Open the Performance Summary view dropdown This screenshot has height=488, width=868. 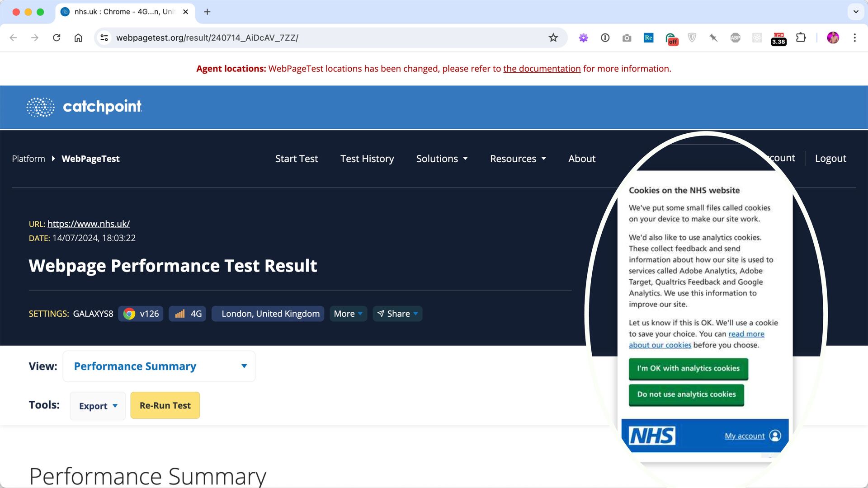(x=159, y=366)
